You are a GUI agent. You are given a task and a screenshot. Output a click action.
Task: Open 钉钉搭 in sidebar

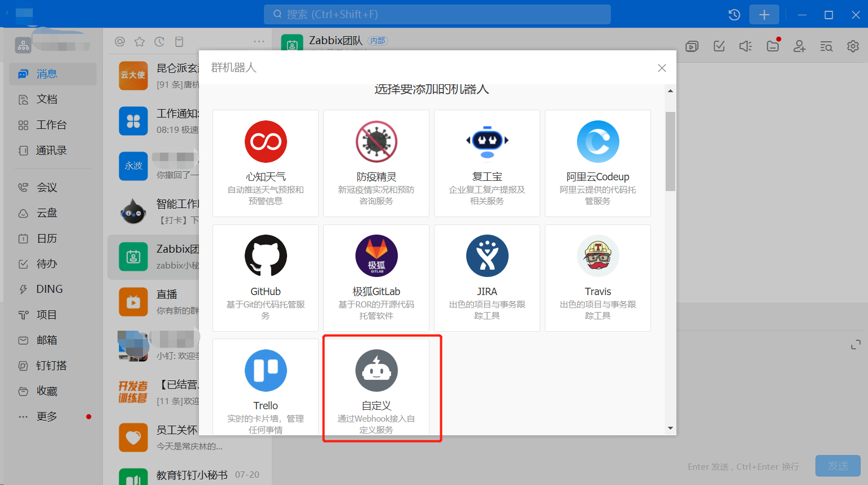(x=53, y=365)
